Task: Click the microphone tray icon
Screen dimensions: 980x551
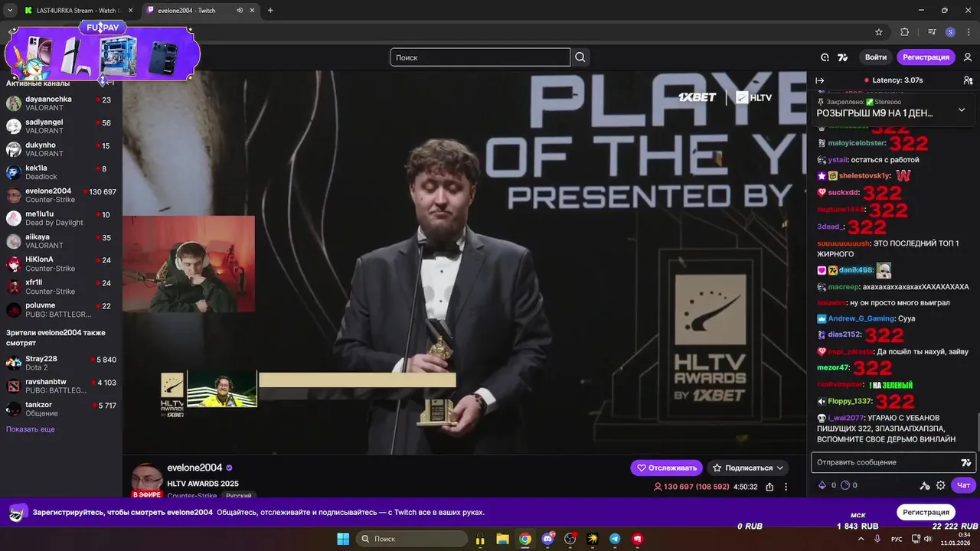Action: 877,539
